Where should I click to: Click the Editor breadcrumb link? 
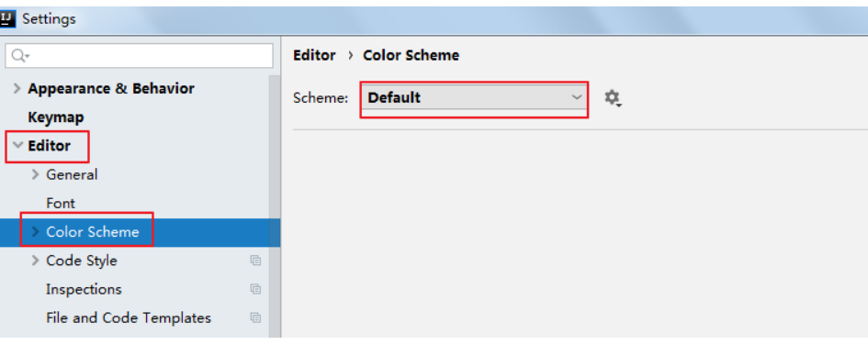click(x=314, y=55)
